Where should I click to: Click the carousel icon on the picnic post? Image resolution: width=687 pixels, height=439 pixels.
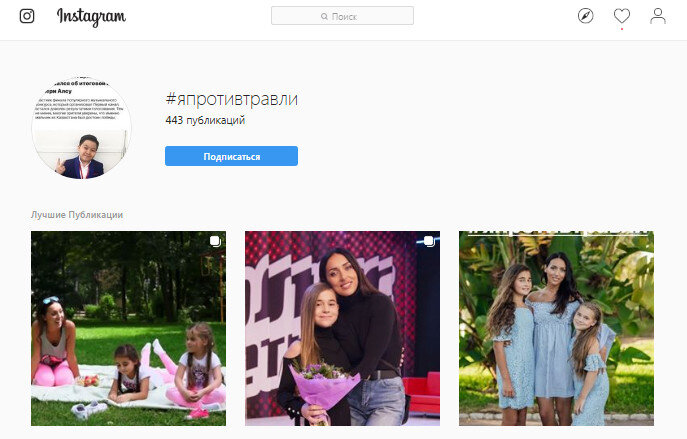pyautogui.click(x=215, y=241)
